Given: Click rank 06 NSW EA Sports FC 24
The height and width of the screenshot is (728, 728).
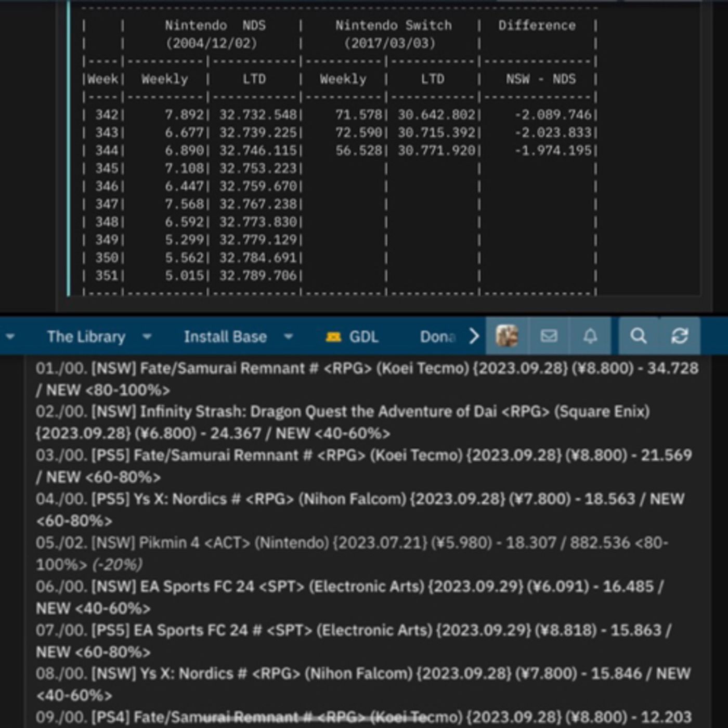Looking at the screenshot, I should pyautogui.click(x=349, y=597).
